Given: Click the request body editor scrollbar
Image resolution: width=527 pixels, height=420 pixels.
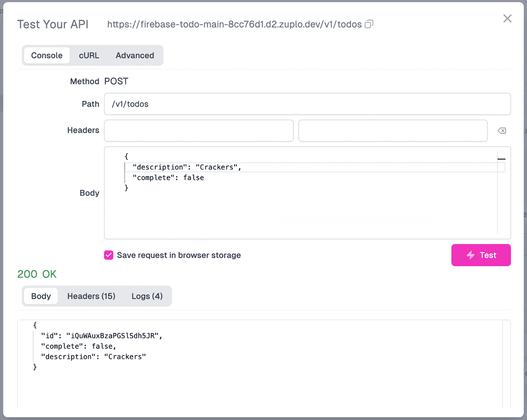Looking at the screenshot, I should 501,193.
